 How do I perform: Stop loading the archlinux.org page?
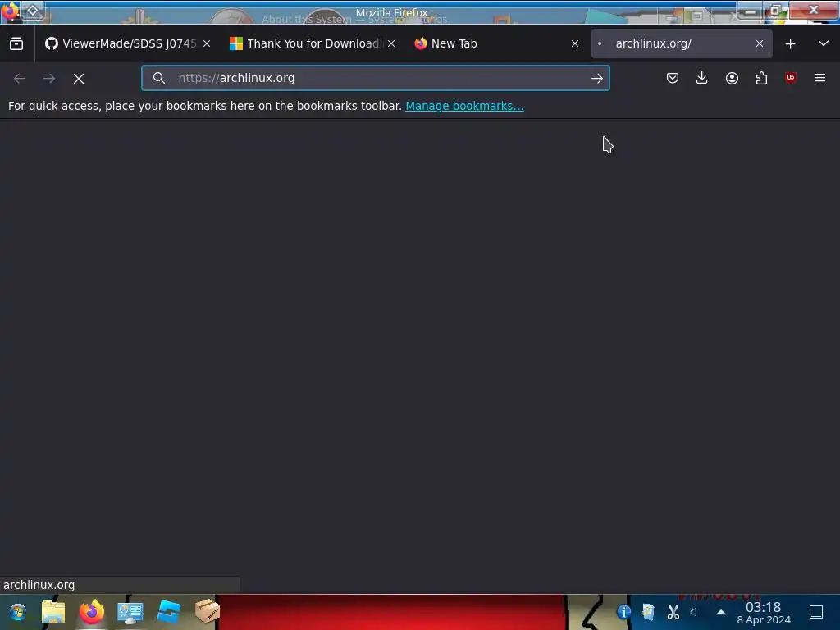(x=79, y=78)
